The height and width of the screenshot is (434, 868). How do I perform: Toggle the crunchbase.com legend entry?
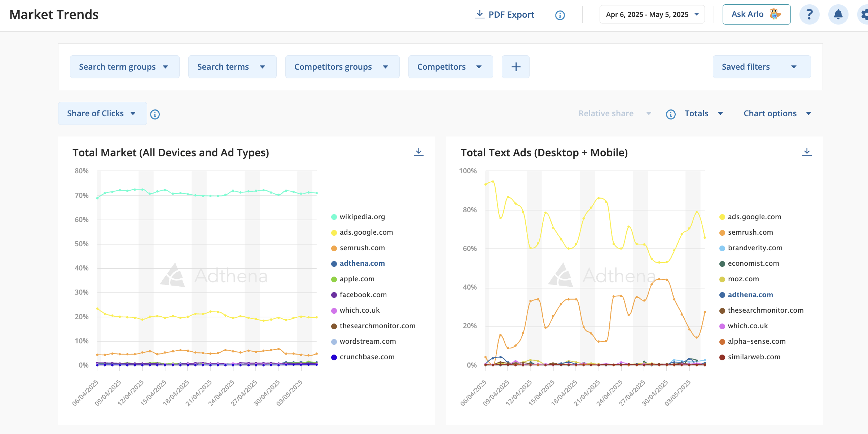click(x=363, y=357)
